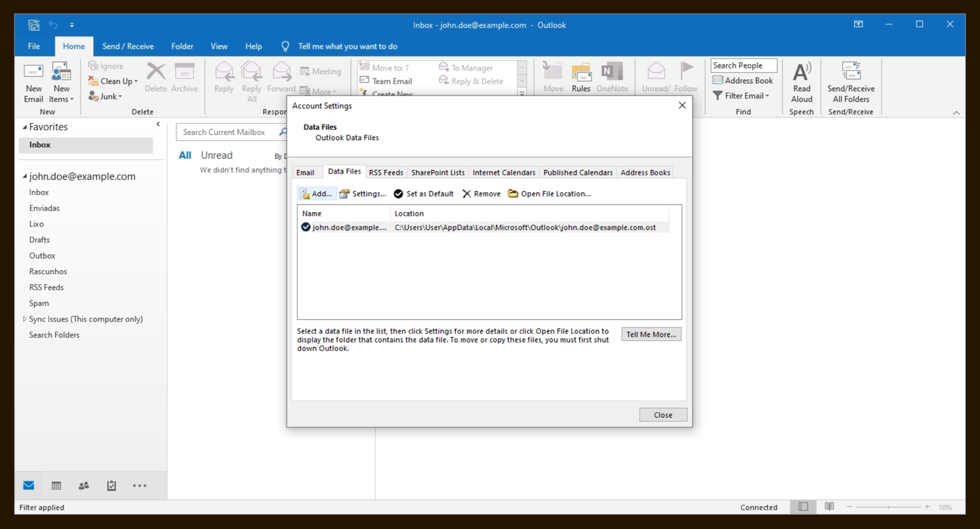
Task: Open the Calendar view in navigation bar
Action: (56, 486)
